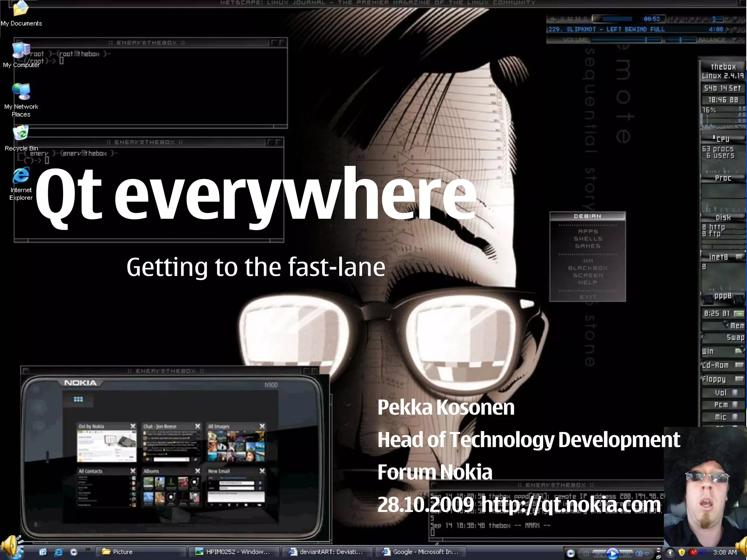Expand the quick launch chevron

click(x=88, y=549)
